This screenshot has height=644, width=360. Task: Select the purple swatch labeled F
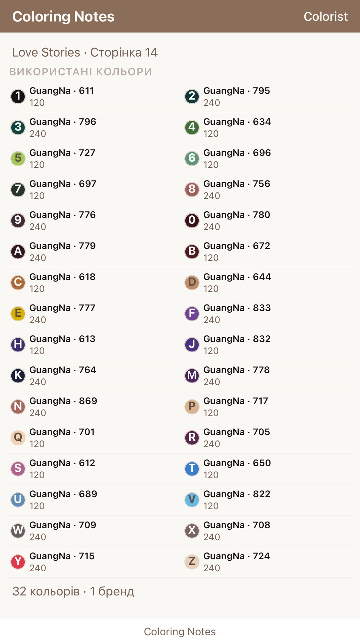pyautogui.click(x=192, y=314)
